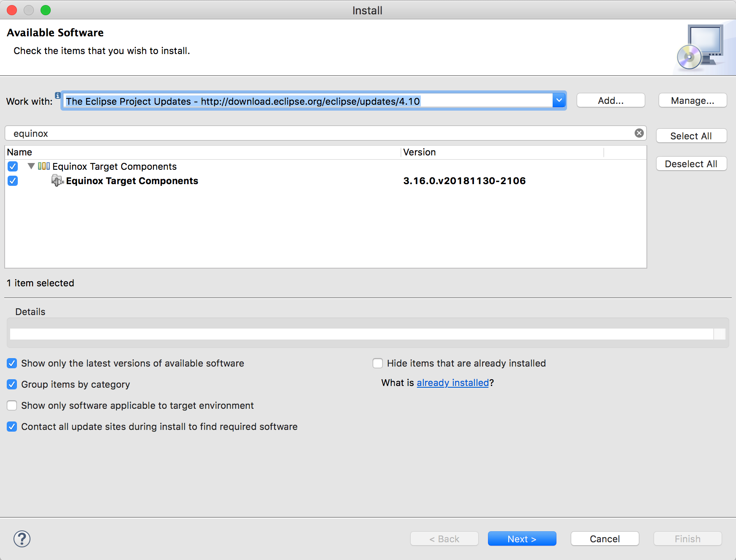
Task: Clear the equinox filter text icon
Action: pos(639,133)
